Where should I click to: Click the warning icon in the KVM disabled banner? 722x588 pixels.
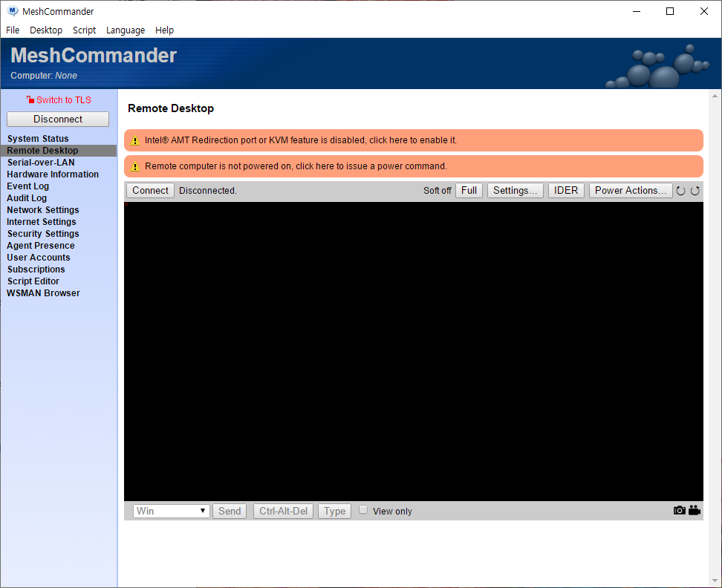(x=134, y=140)
